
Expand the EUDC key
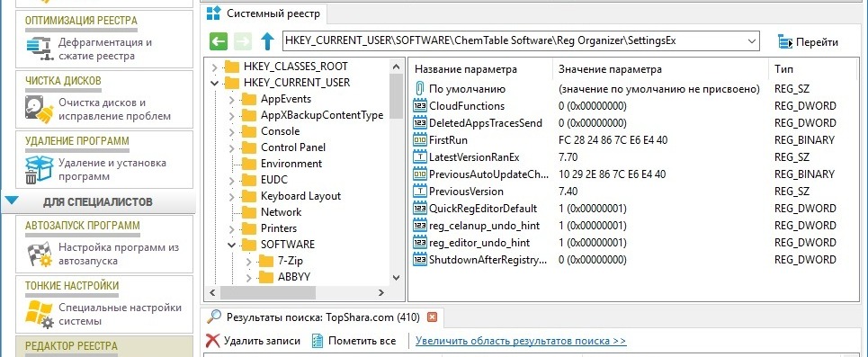[x=232, y=181]
